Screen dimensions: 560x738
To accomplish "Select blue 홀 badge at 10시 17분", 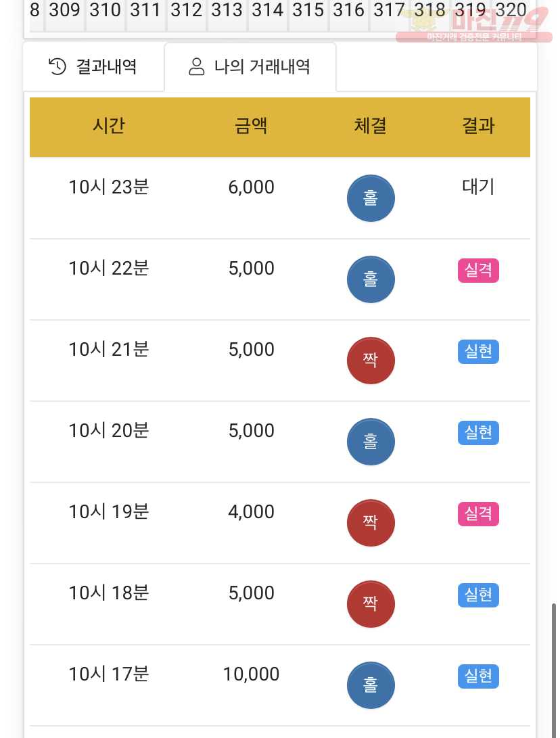I will [371, 685].
